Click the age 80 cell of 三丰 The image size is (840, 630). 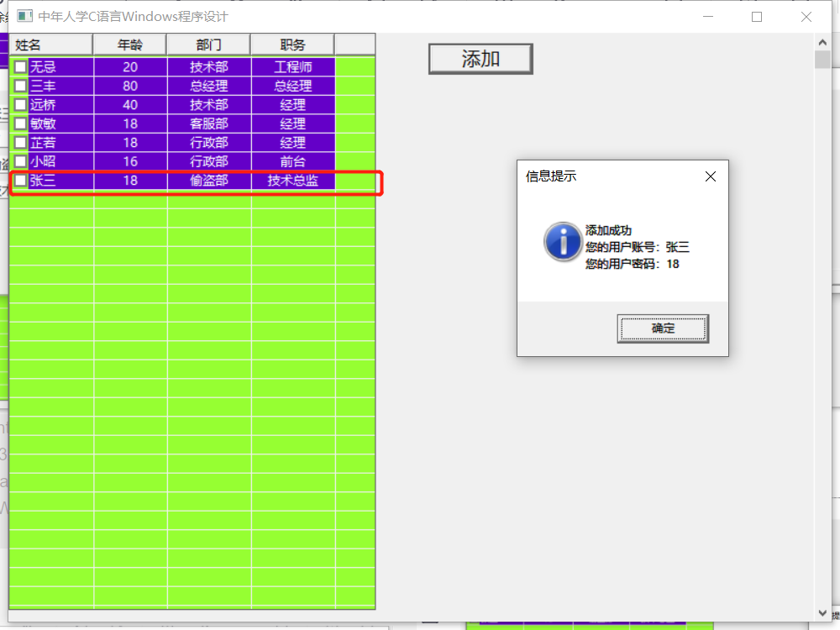tap(130, 86)
